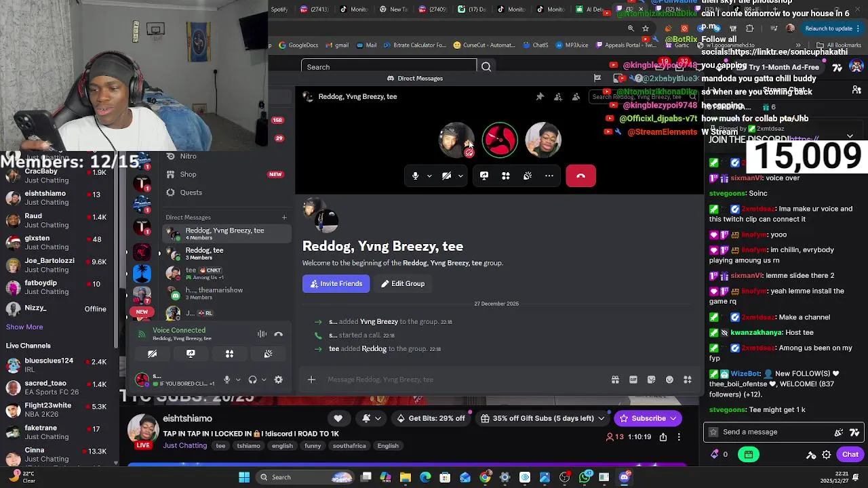
Task: Open output device options in user panel
Action: (264, 380)
